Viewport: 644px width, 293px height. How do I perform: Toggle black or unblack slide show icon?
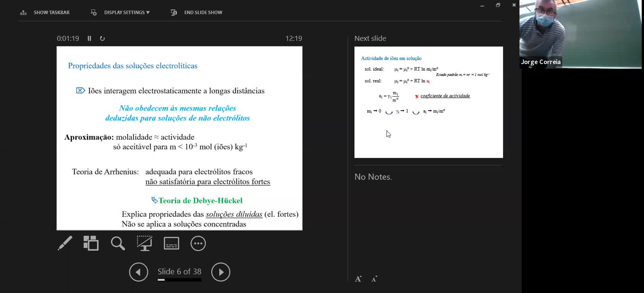click(x=144, y=243)
